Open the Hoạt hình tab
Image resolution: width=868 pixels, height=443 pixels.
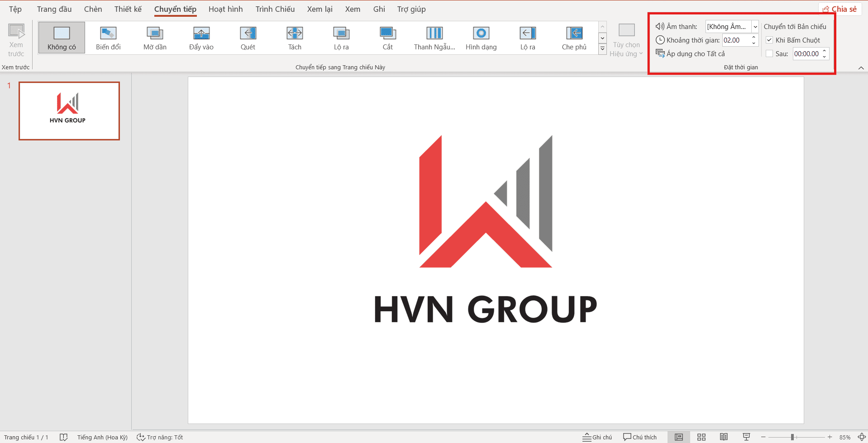click(x=225, y=9)
